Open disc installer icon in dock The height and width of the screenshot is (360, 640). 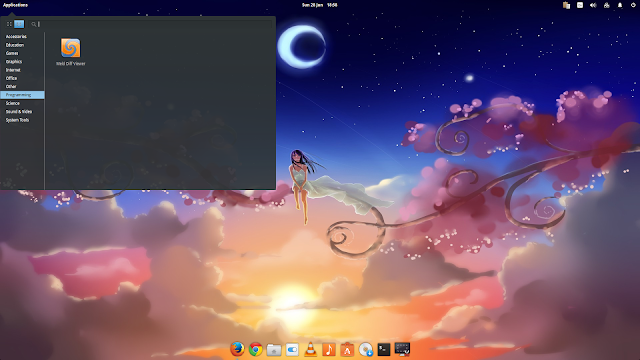366,349
